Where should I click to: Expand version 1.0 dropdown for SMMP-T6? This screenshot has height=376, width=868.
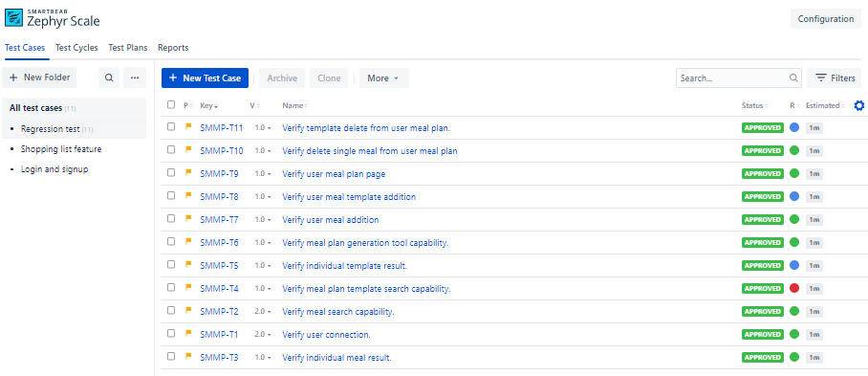pyautogui.click(x=263, y=243)
